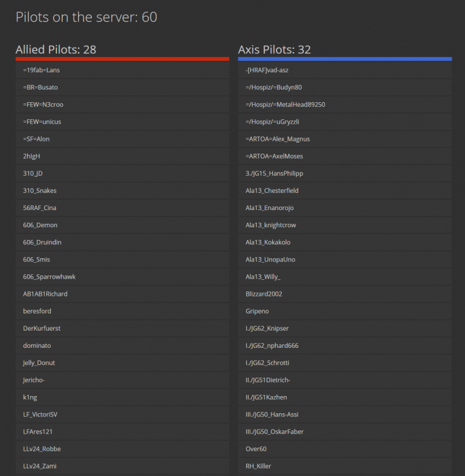
Task: Click Allied pilot 310_Snakes
Action: click(x=40, y=190)
